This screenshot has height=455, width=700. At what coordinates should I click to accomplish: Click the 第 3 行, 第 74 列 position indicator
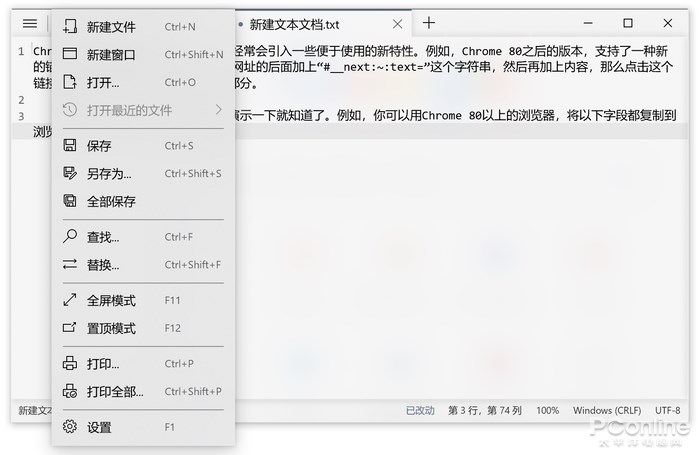pyautogui.click(x=485, y=410)
